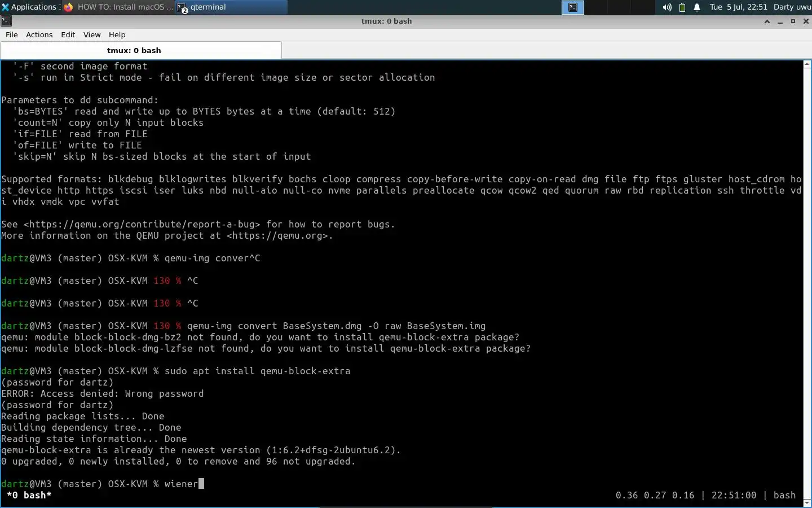Click the 'sudo apt install qemu-block-extra' command
The height and width of the screenshot is (508, 812).
tap(257, 371)
